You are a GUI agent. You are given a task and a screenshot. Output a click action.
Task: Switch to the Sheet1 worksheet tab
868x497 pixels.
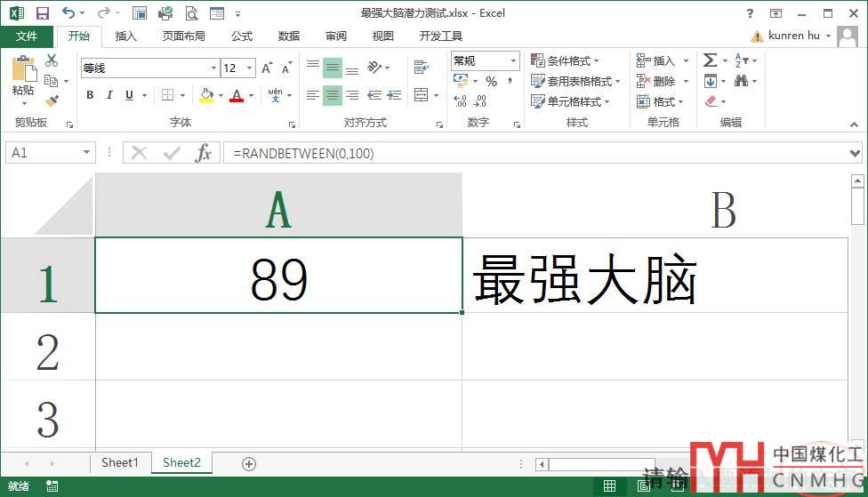[120, 463]
